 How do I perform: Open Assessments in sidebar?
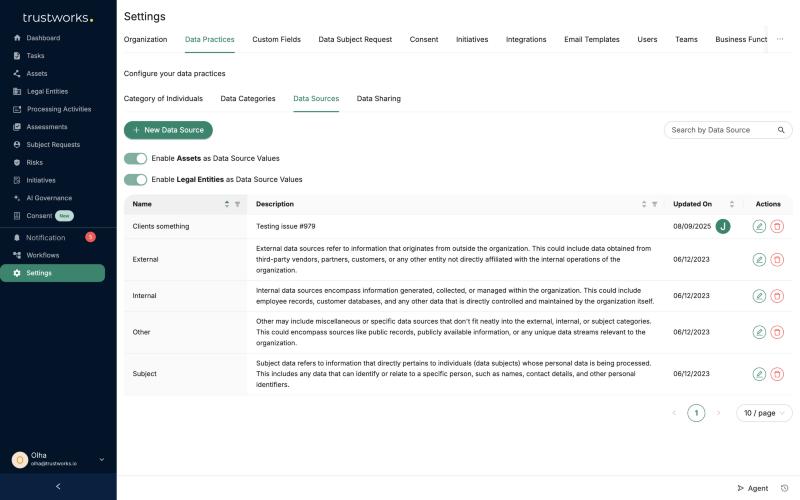click(x=46, y=127)
